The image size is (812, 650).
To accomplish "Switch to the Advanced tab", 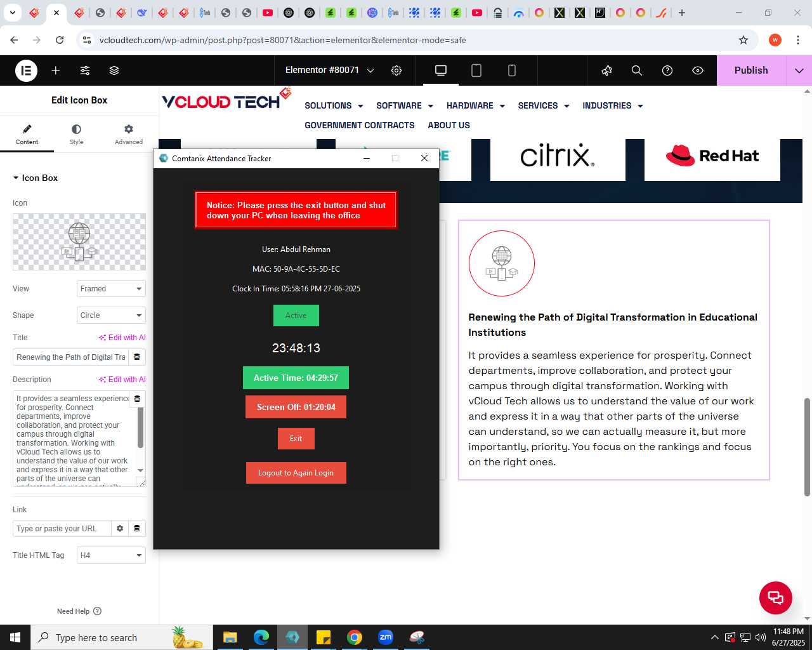I will (x=129, y=135).
